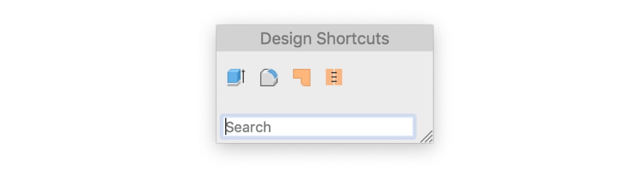Pick the gray rounded-corner shape icon

click(x=269, y=77)
